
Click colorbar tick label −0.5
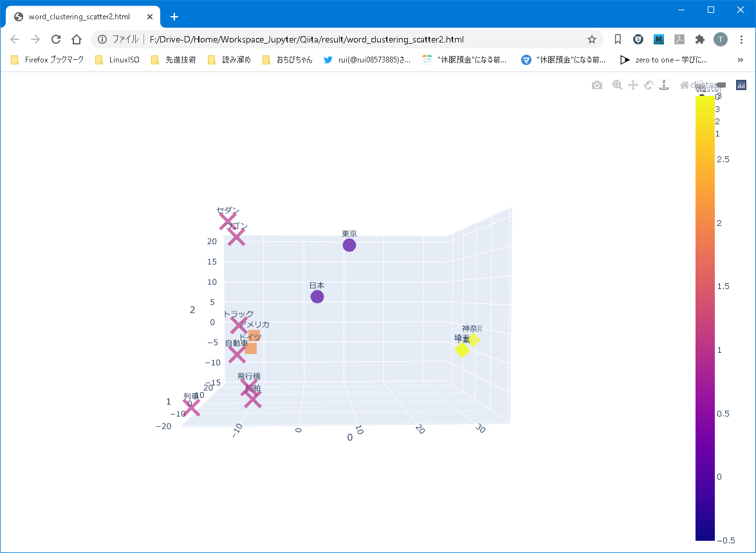(x=726, y=541)
